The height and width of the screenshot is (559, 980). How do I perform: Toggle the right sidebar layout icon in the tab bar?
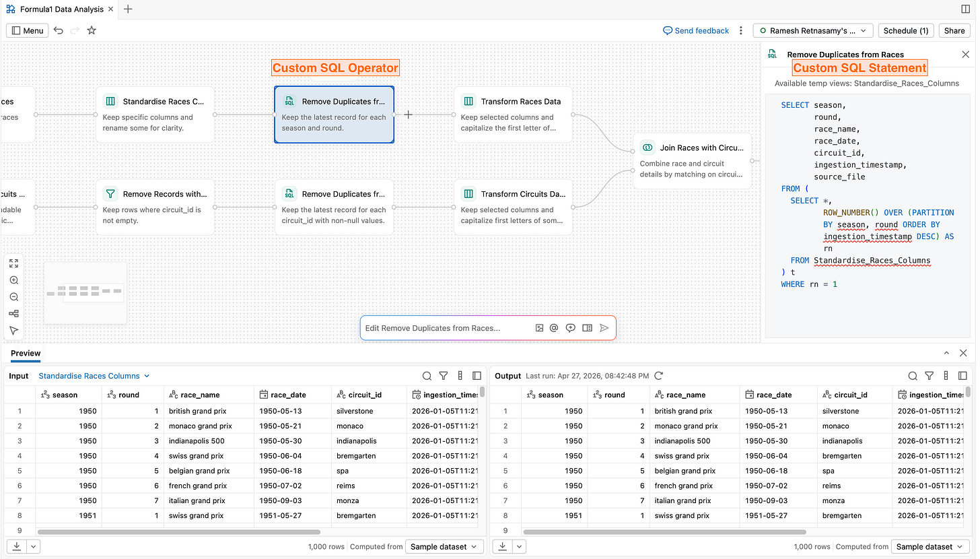point(967,9)
